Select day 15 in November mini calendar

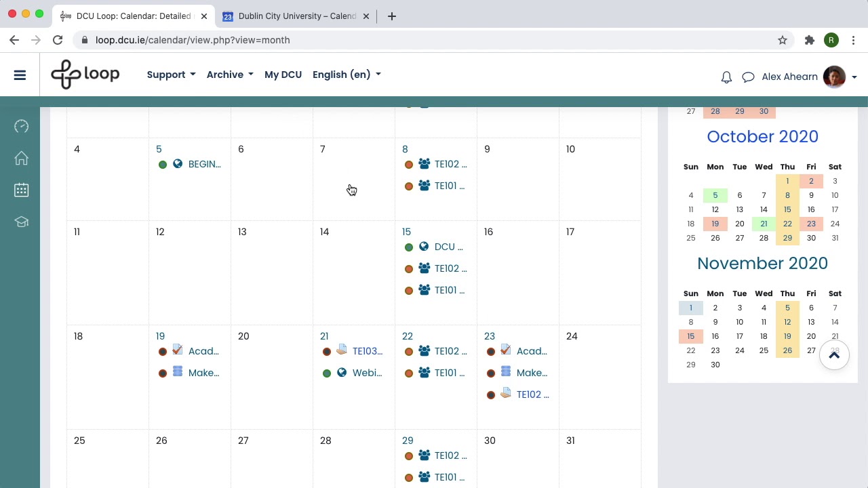coord(690,336)
